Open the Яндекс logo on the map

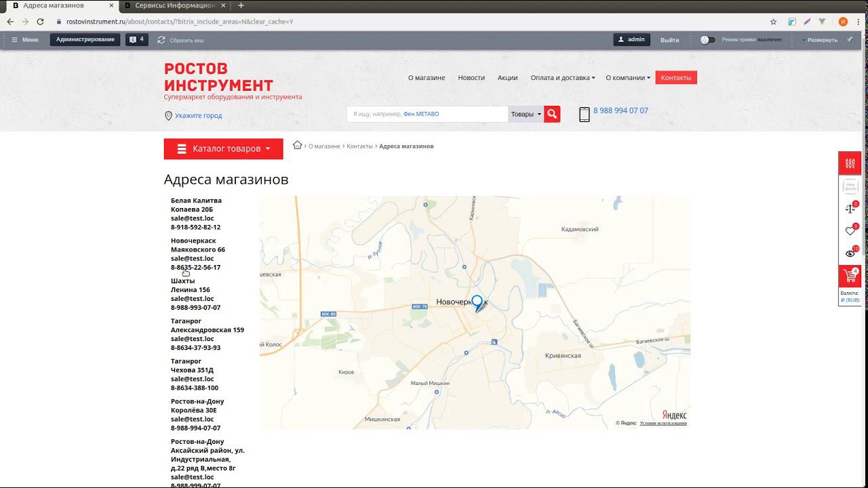tap(674, 415)
